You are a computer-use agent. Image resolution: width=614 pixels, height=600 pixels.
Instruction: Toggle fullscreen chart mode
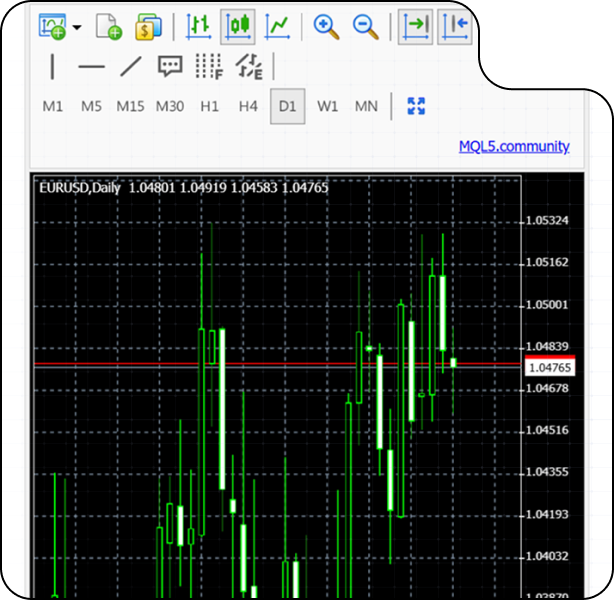(416, 106)
